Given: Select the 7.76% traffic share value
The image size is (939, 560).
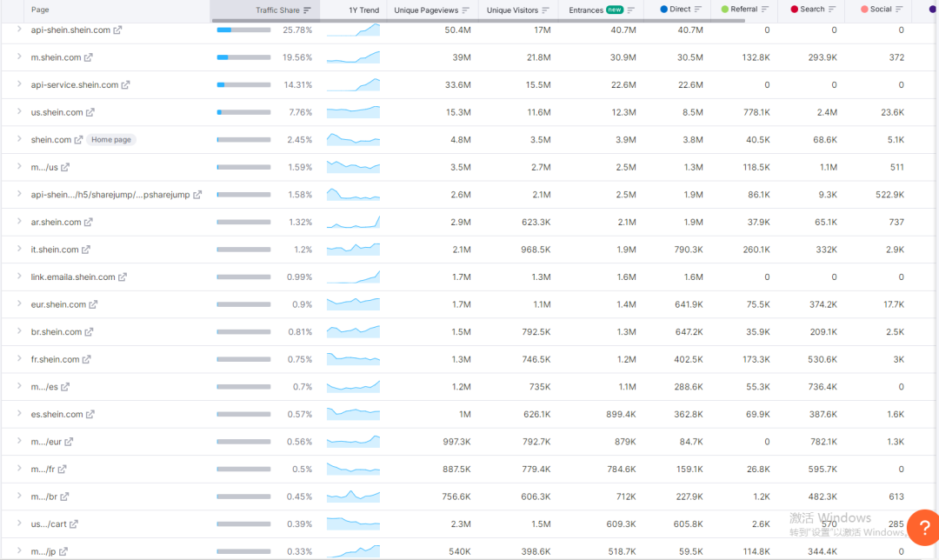Looking at the screenshot, I should (300, 112).
